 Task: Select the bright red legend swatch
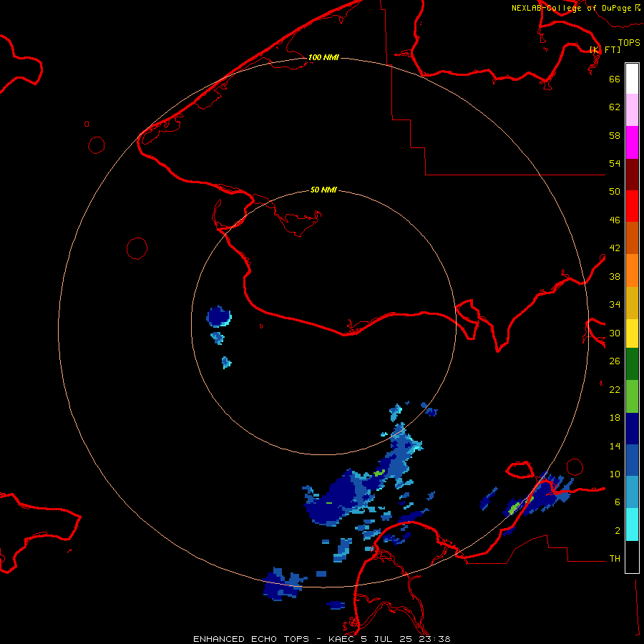(632, 206)
